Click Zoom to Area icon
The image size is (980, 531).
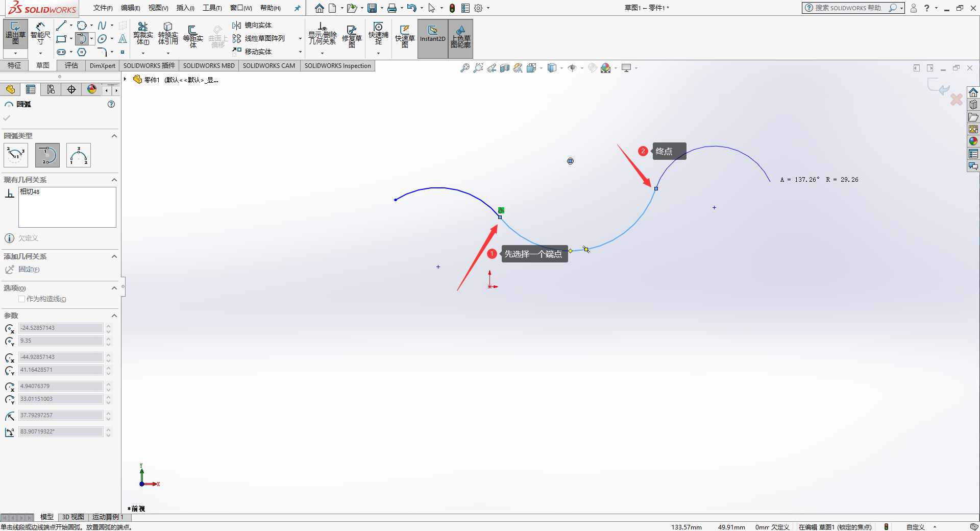point(478,68)
